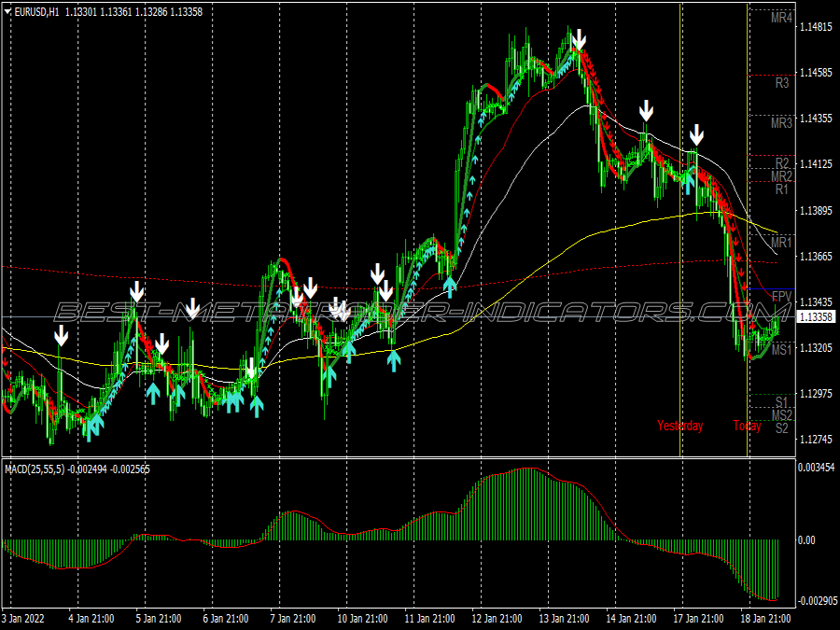Click the cyan buy arrow near the Yesterday line
Viewport: 840px width, 630px height.
(689, 182)
